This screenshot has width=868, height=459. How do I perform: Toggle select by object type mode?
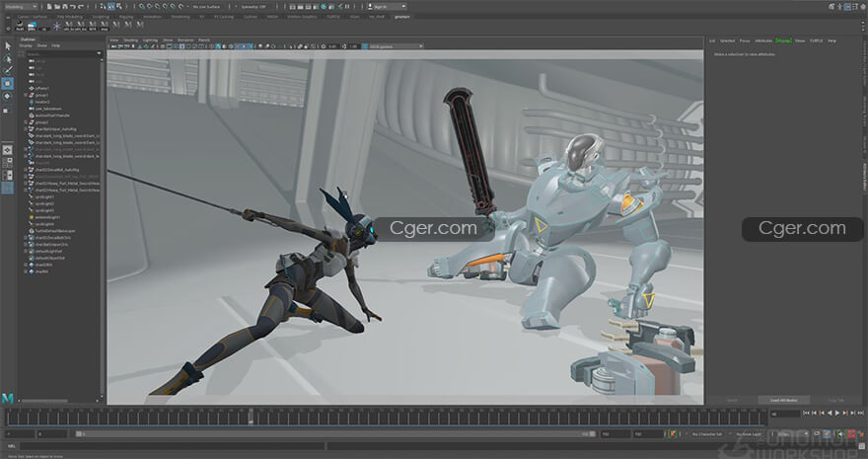coord(110,6)
